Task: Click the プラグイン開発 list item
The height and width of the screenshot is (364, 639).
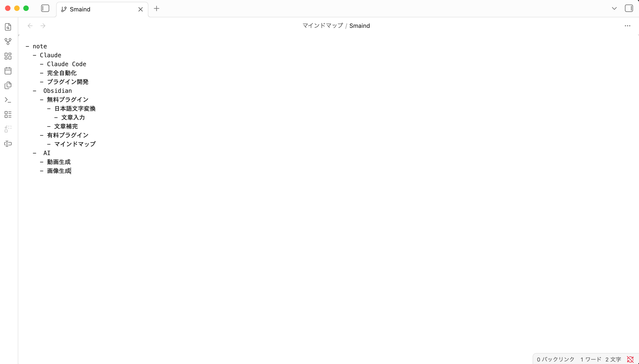Action: coord(68,82)
